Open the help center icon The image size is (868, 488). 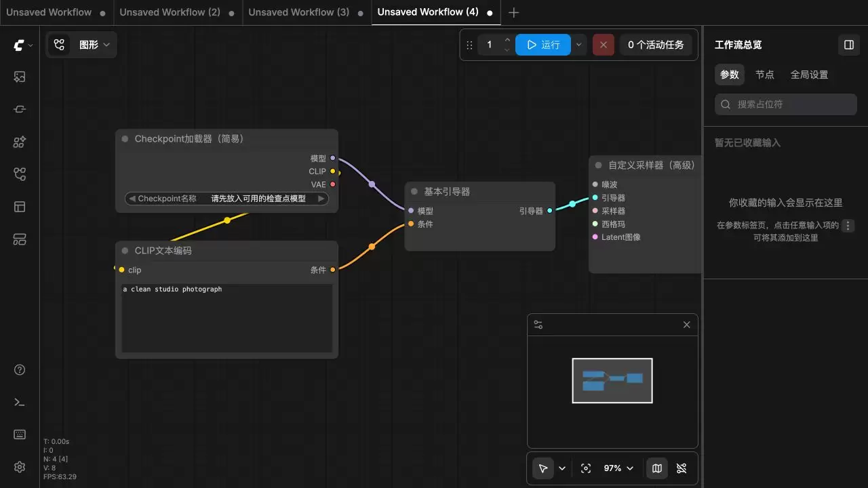(20, 370)
